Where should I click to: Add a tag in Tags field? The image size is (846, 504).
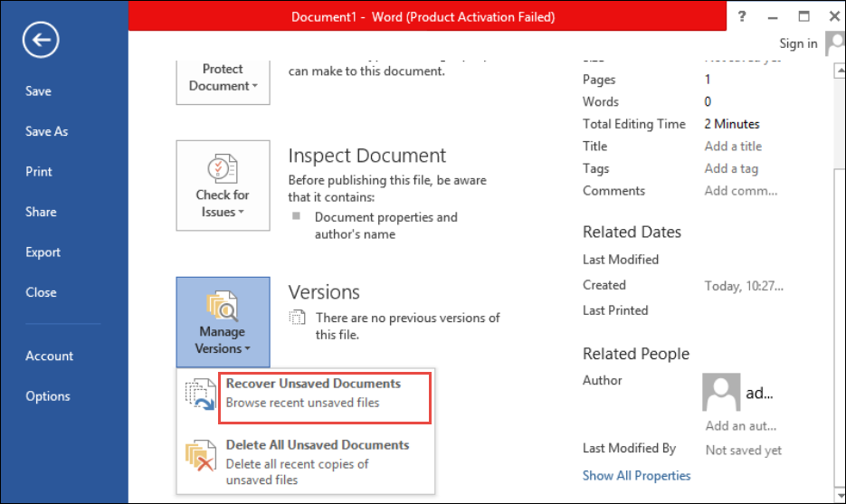(731, 169)
